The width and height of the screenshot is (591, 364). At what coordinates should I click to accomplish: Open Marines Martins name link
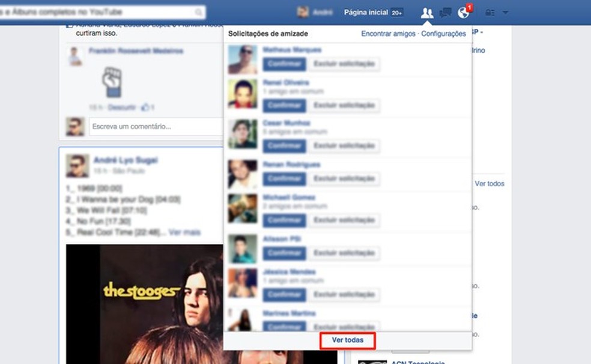coord(289,313)
